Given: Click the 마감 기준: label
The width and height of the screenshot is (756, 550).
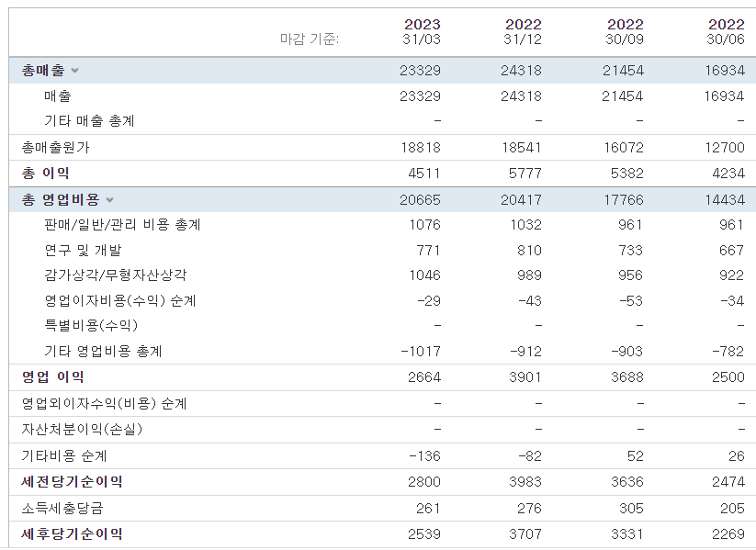Looking at the screenshot, I should pos(310,39).
